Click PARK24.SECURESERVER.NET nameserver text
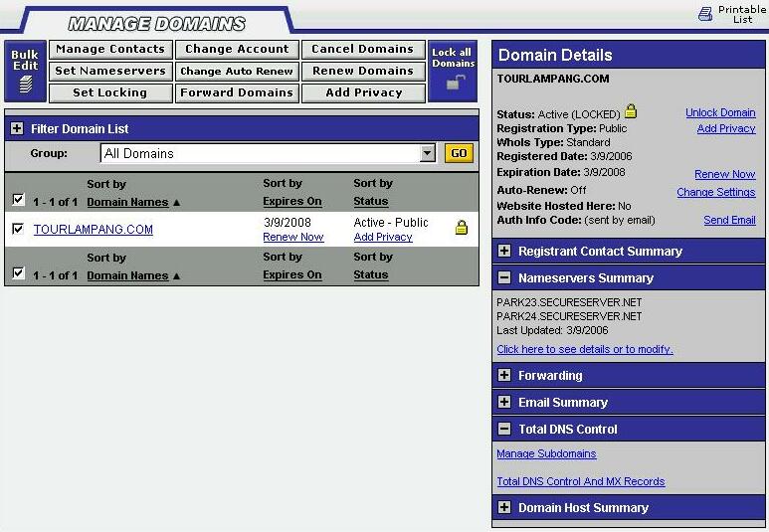Image resolution: width=769 pixels, height=532 pixels. click(569, 316)
